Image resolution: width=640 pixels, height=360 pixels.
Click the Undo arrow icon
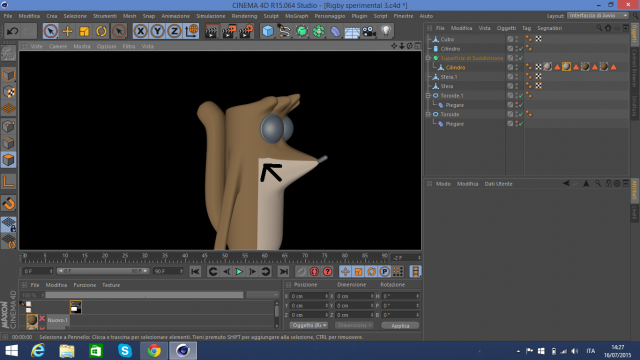[13, 31]
